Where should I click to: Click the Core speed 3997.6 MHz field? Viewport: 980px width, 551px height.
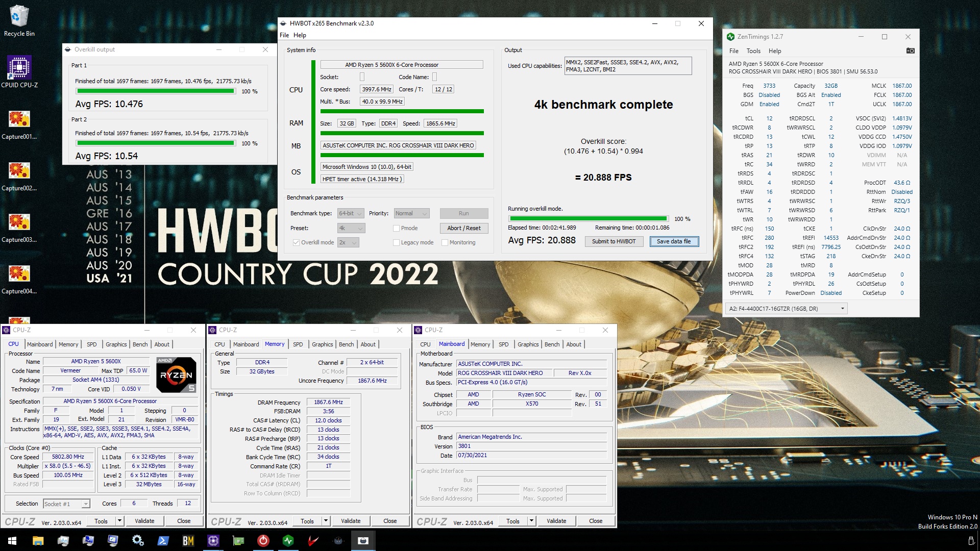[x=377, y=89]
